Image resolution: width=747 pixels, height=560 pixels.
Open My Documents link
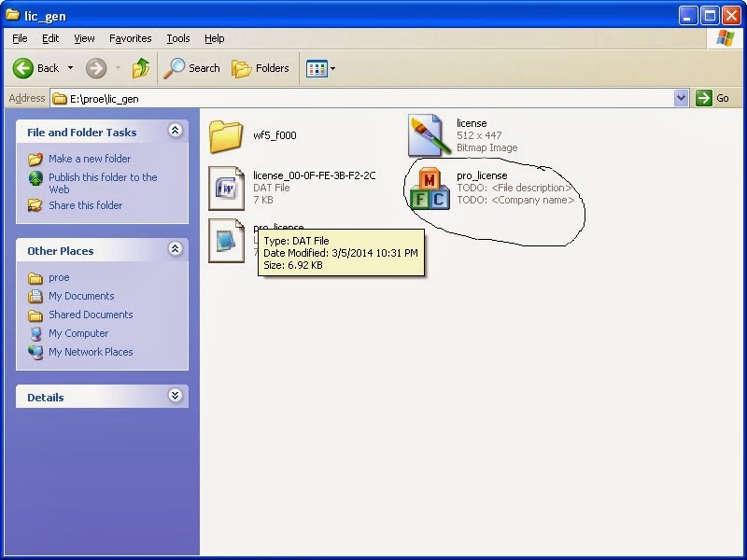81,296
